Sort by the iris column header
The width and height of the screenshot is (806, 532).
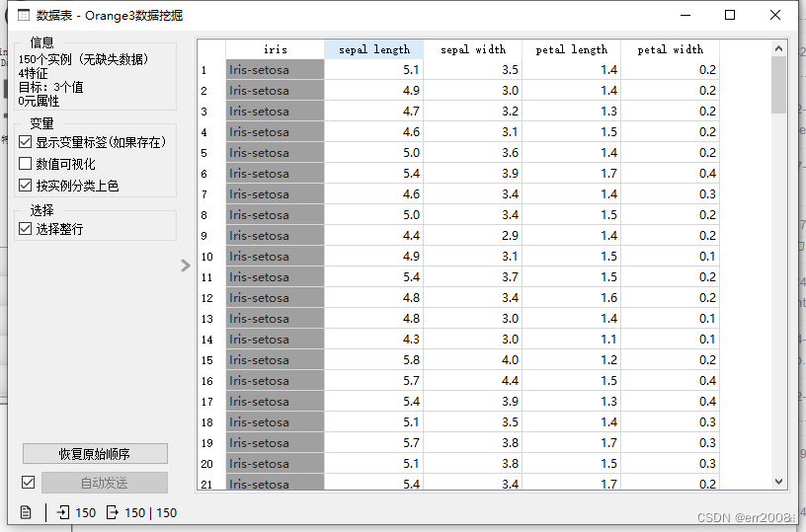(x=275, y=49)
